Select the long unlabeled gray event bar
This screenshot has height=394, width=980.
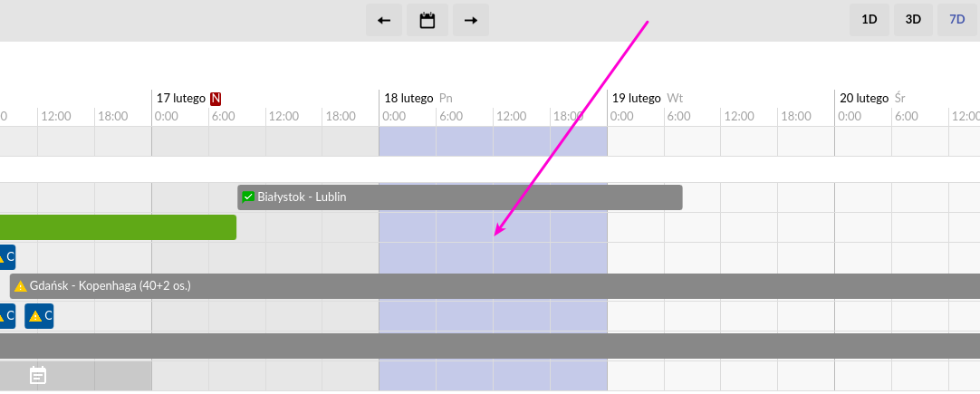pyautogui.click(x=489, y=346)
